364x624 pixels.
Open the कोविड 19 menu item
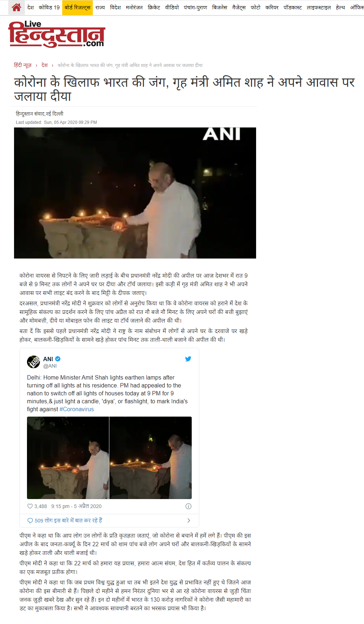coord(49,7)
